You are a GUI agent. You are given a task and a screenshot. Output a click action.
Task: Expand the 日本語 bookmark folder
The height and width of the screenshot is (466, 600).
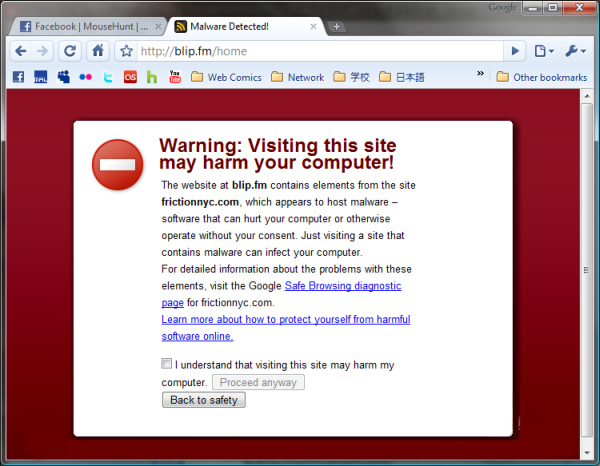tap(401, 77)
